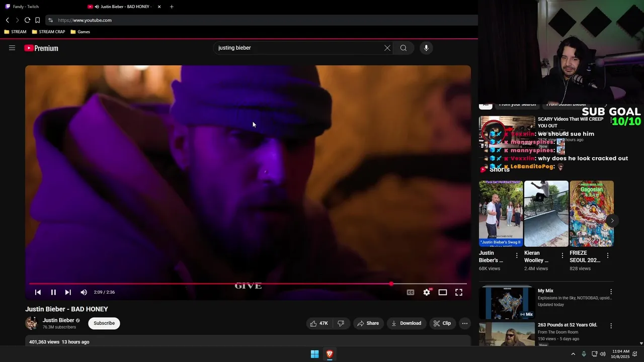The image size is (644, 362).
Task: Open options for Justin Bieber's short
Action: (x=517, y=255)
